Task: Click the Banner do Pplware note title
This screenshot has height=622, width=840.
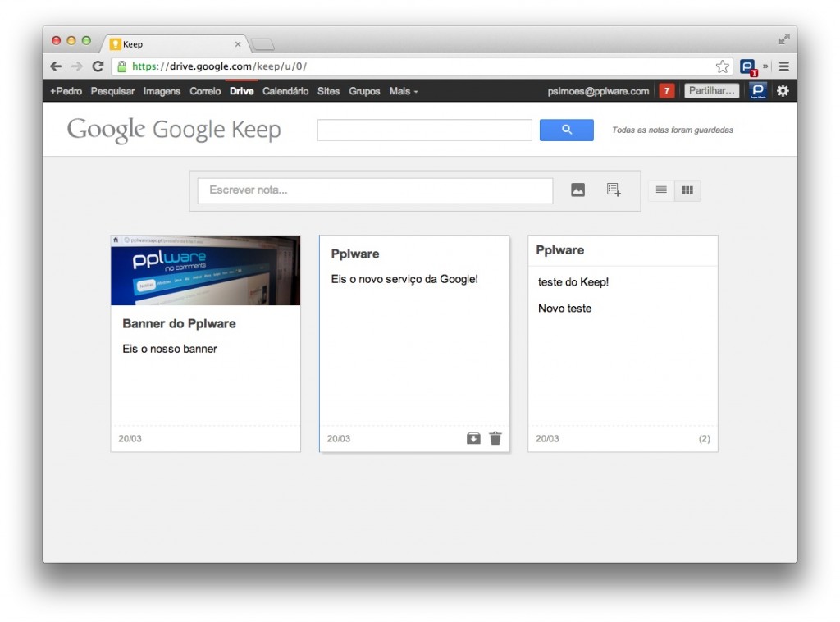Action: [179, 323]
